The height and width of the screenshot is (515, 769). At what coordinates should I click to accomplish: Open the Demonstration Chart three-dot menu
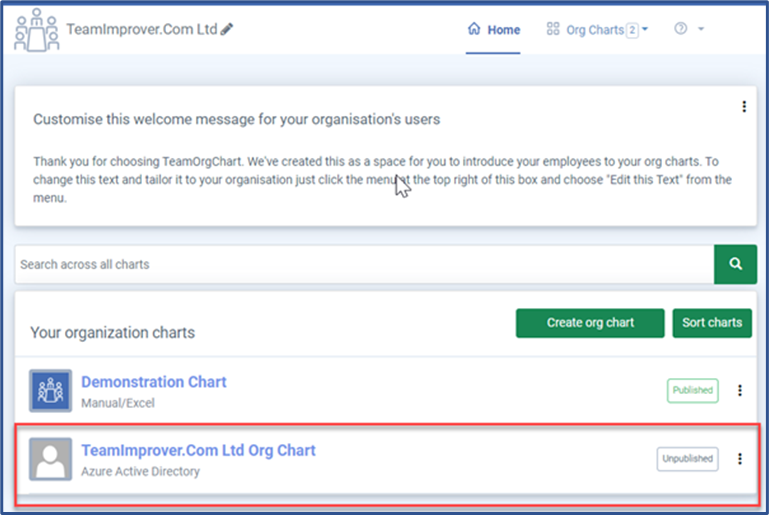[740, 391]
